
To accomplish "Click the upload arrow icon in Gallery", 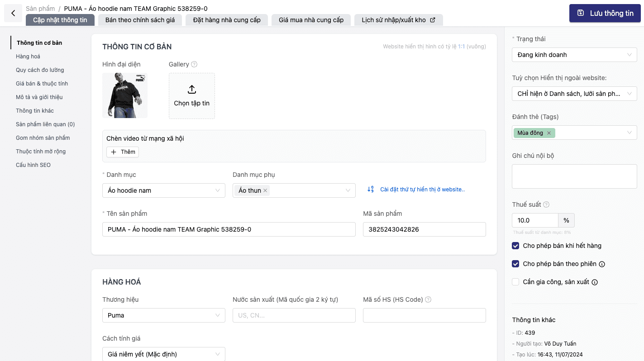I will [x=192, y=89].
